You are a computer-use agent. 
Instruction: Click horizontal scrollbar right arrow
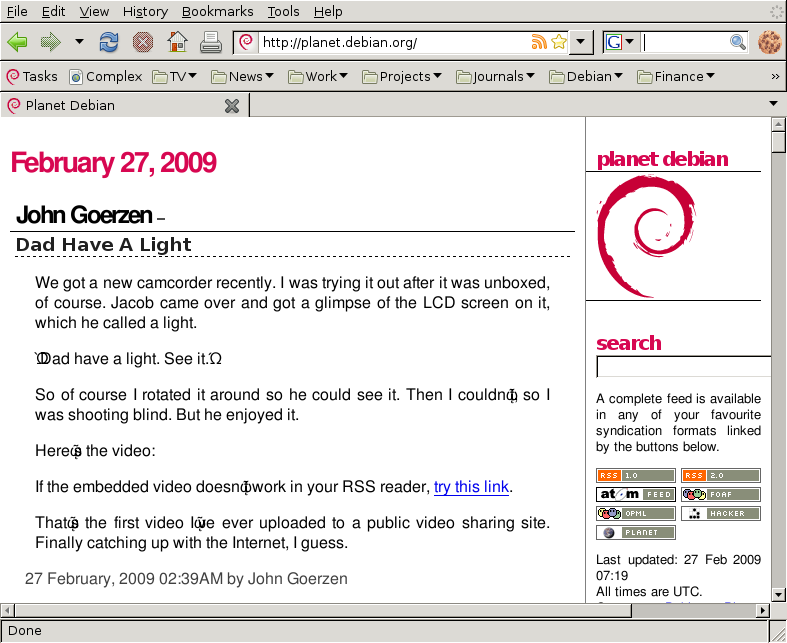click(763, 610)
